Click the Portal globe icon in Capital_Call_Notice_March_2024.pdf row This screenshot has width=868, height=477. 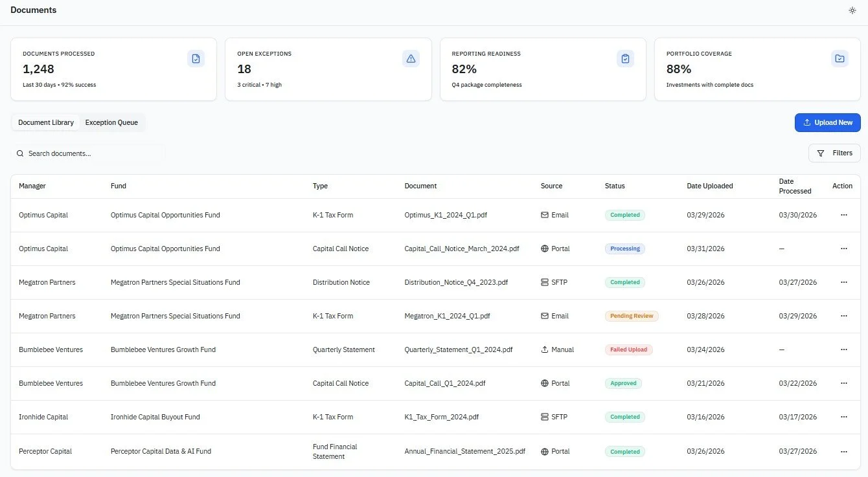[545, 249]
